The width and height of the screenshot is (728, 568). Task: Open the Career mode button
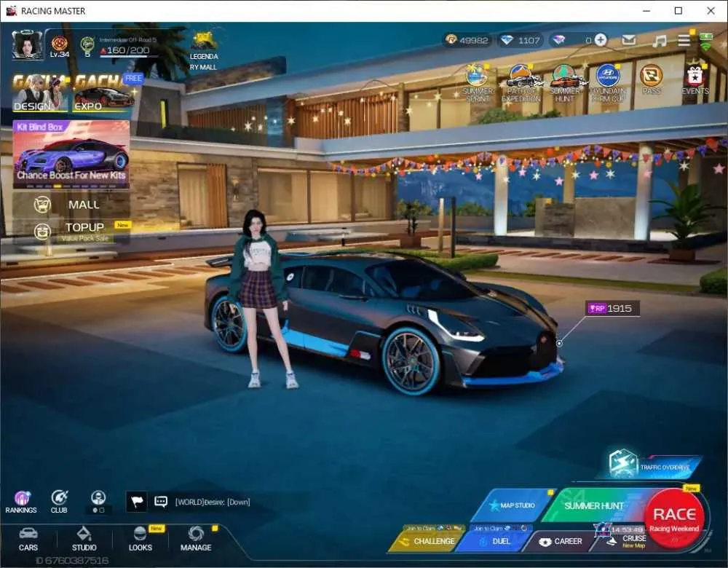coord(561,541)
